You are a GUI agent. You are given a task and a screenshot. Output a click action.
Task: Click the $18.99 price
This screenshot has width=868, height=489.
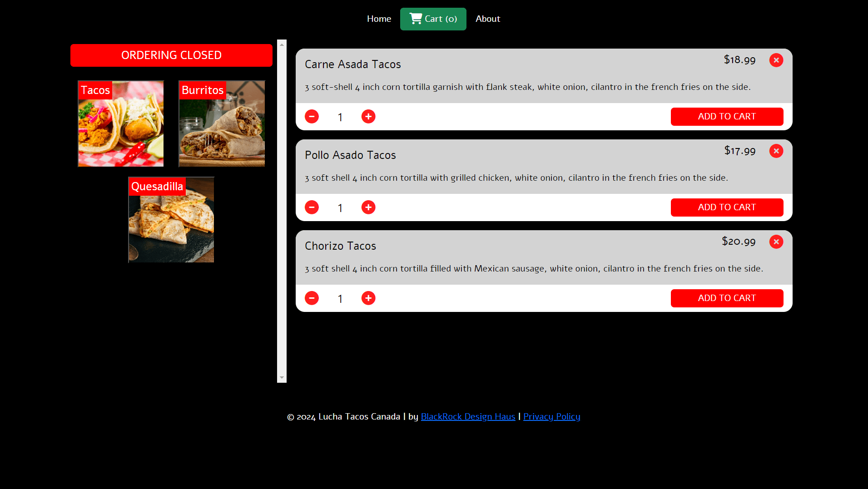coord(739,60)
